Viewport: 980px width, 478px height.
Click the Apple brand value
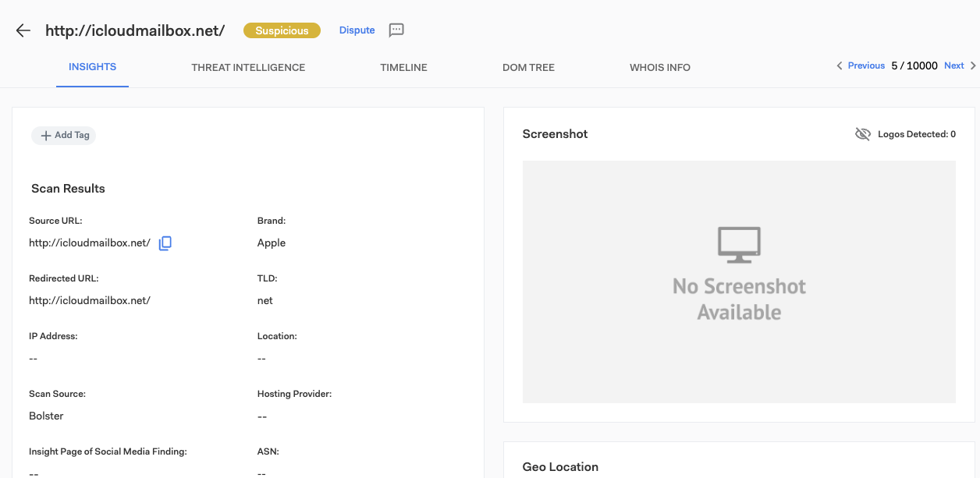(x=272, y=243)
